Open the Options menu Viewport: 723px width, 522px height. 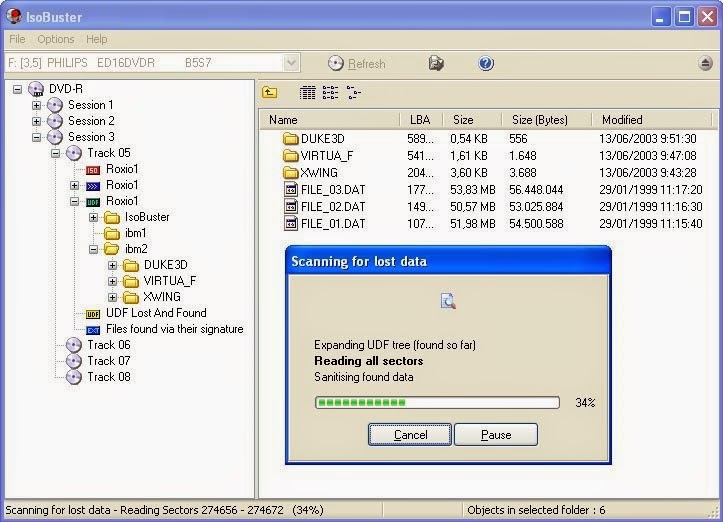point(56,39)
